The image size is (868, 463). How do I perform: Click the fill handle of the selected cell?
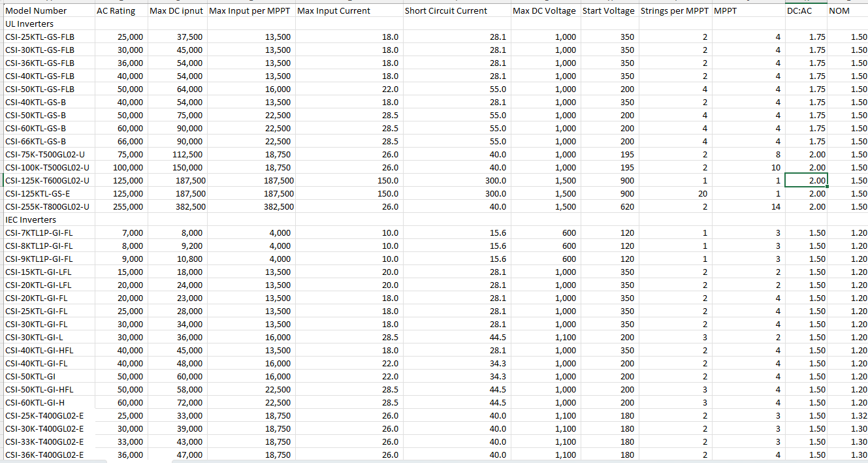click(827, 187)
